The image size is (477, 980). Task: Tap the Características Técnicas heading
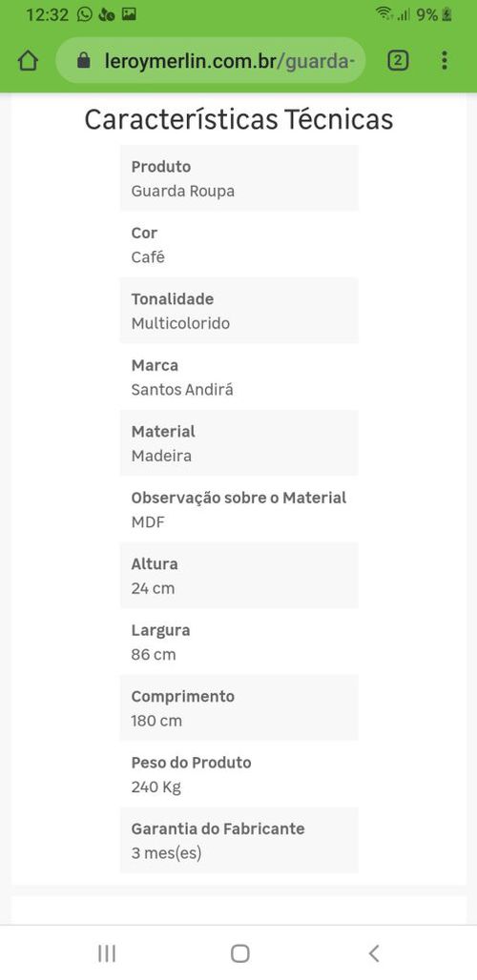(238, 119)
